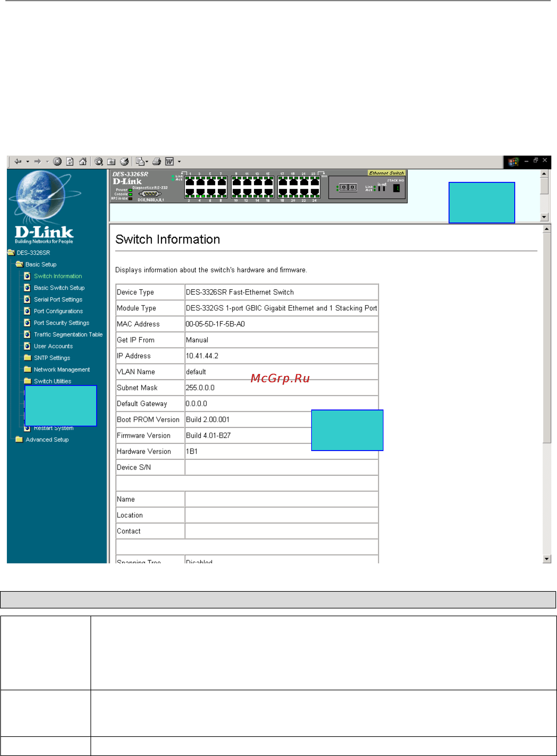Open the Search toolbar icon
The width and height of the screenshot is (557, 756).
click(99, 162)
